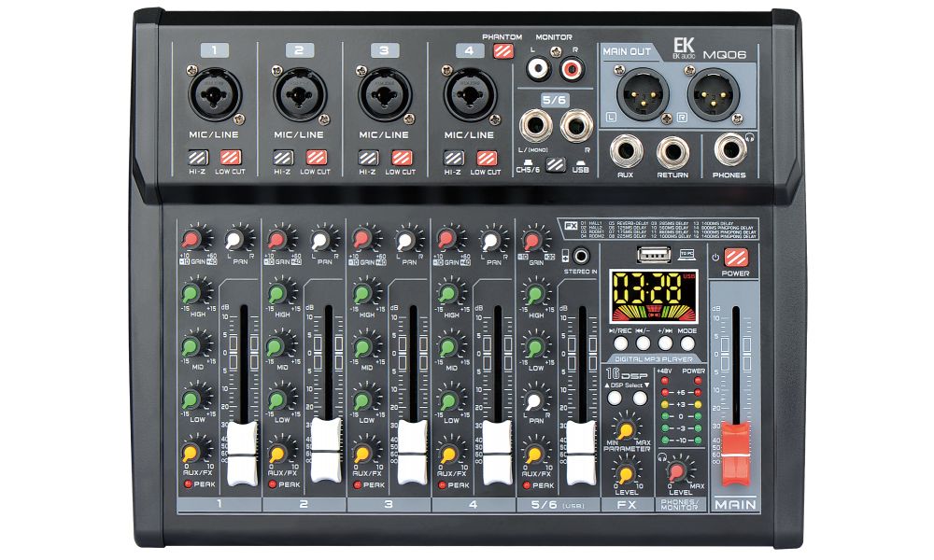The width and height of the screenshot is (934, 560).
Task: Click the red MAIN fader
Action: [736, 455]
